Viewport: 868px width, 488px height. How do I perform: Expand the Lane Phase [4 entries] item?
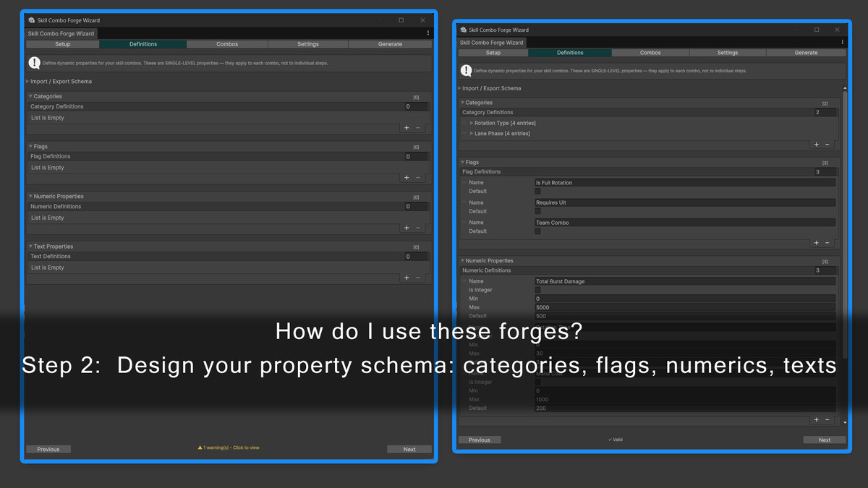pyautogui.click(x=472, y=134)
